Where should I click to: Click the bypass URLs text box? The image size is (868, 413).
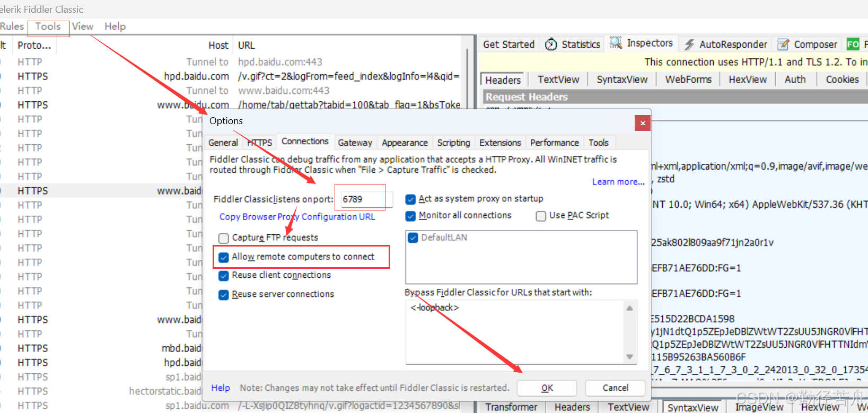point(514,332)
